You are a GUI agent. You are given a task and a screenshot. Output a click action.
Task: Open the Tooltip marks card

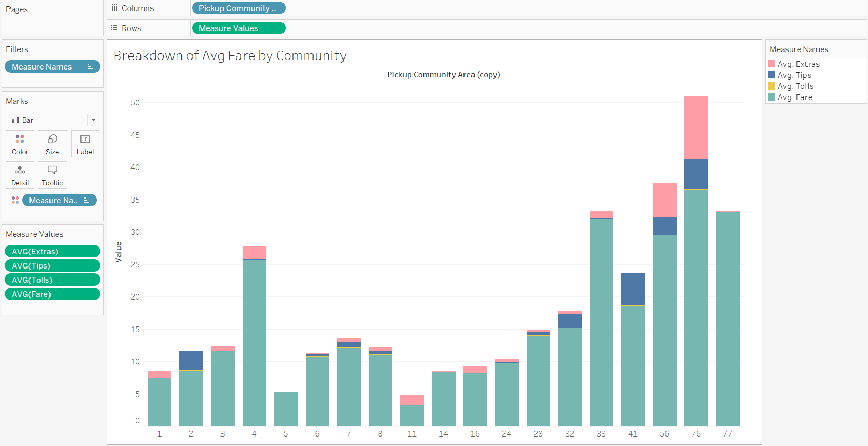pyautogui.click(x=52, y=175)
